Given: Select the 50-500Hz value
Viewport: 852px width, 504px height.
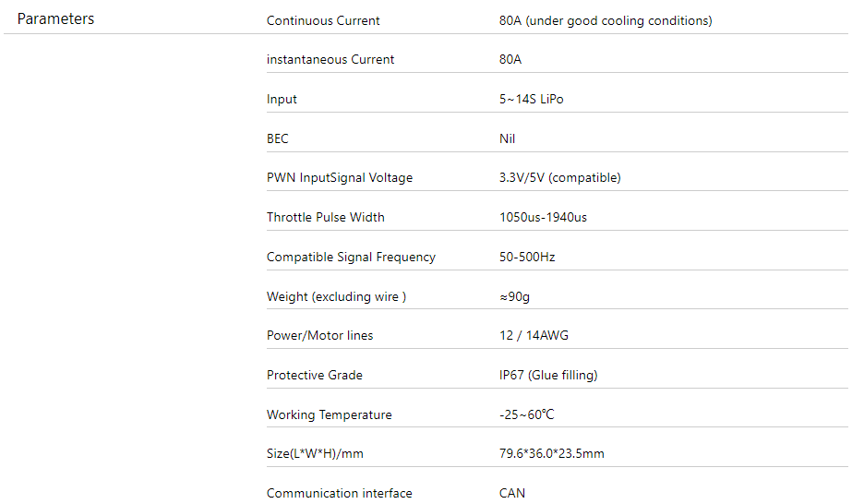Looking at the screenshot, I should point(527,257).
